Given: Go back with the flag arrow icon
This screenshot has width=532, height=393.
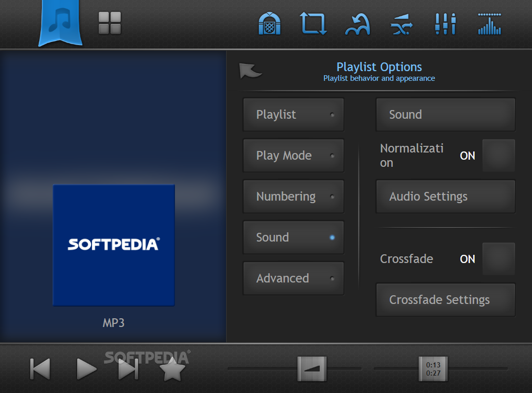Looking at the screenshot, I should pos(250,71).
